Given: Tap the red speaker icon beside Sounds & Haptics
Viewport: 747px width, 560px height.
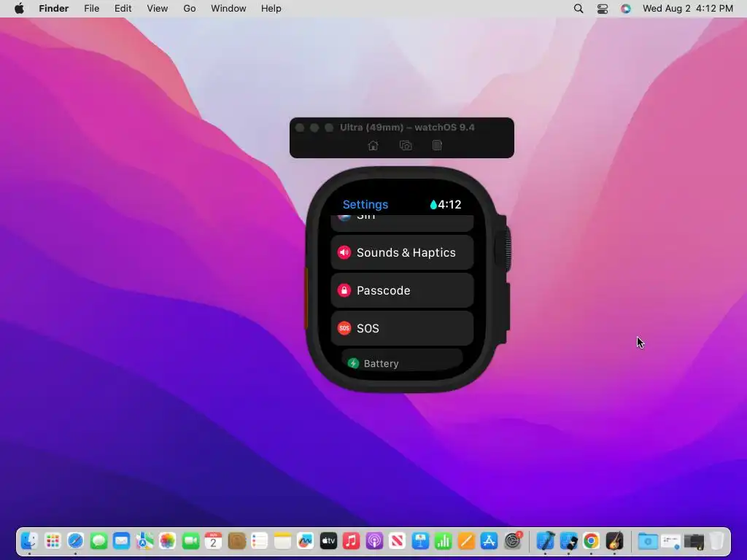Looking at the screenshot, I should (x=344, y=252).
